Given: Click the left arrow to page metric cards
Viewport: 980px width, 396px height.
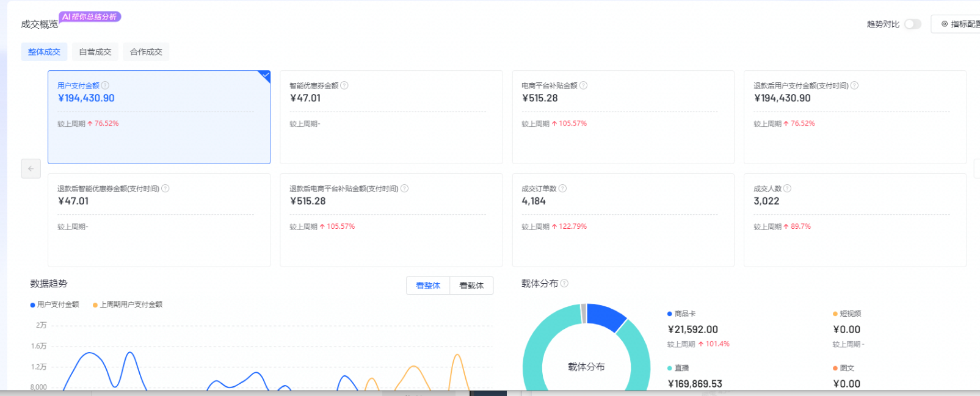Looking at the screenshot, I should coord(31,168).
